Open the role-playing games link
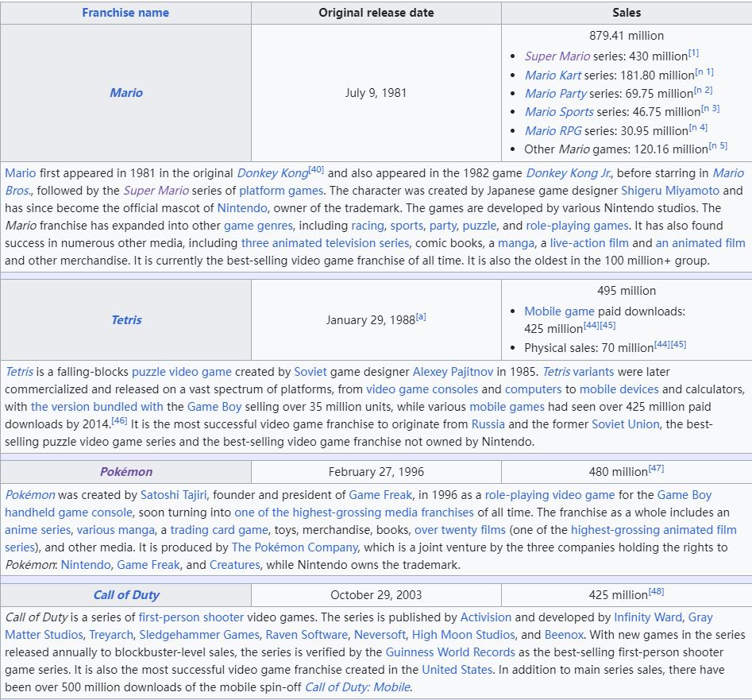The width and height of the screenshot is (752, 700). pyautogui.click(x=577, y=226)
